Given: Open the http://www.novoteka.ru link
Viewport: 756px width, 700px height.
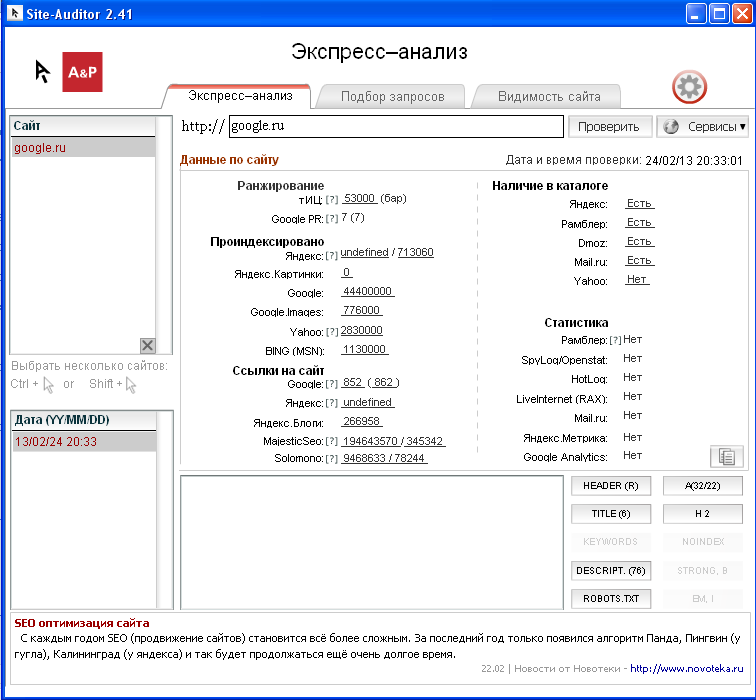Looking at the screenshot, I should click(687, 669).
